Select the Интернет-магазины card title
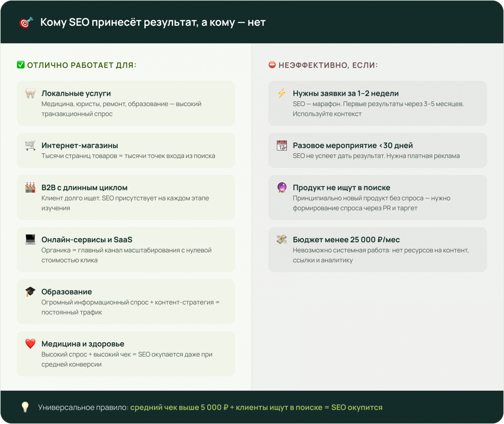 click(80, 145)
